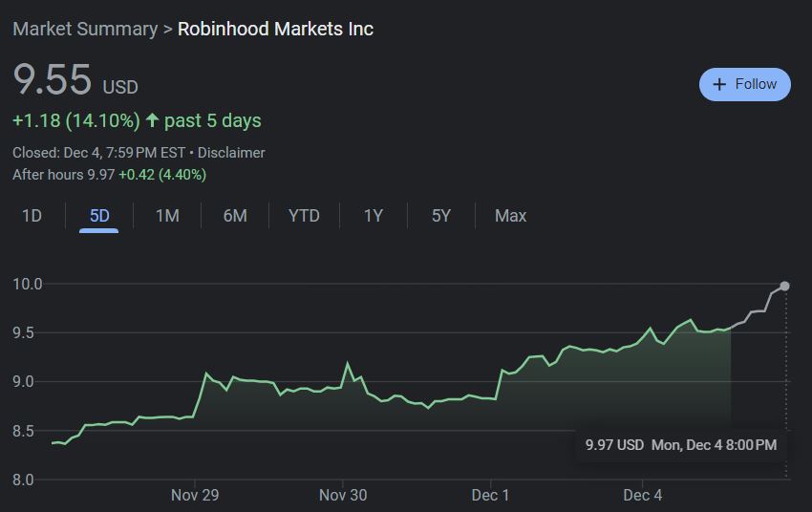Click the Nov 29 axis label
812x512 pixels.
[195, 495]
